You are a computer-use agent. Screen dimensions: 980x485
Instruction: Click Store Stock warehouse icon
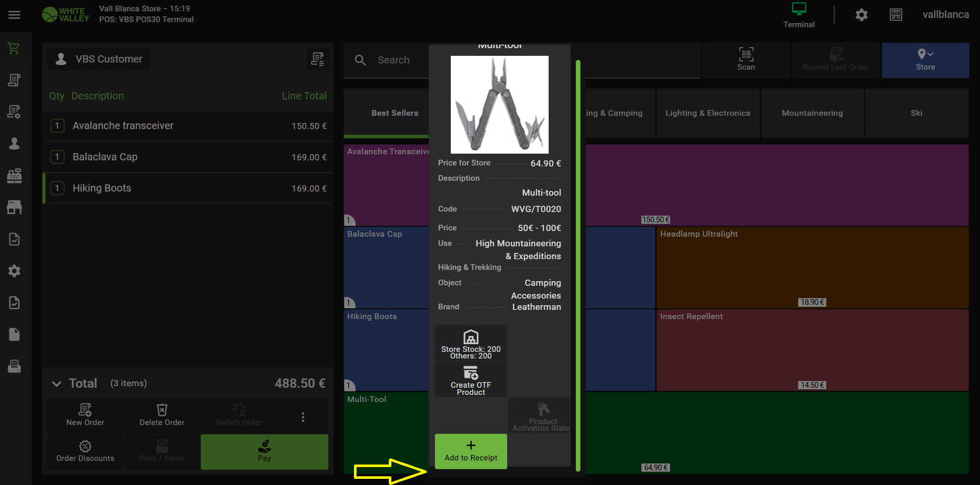(471, 338)
